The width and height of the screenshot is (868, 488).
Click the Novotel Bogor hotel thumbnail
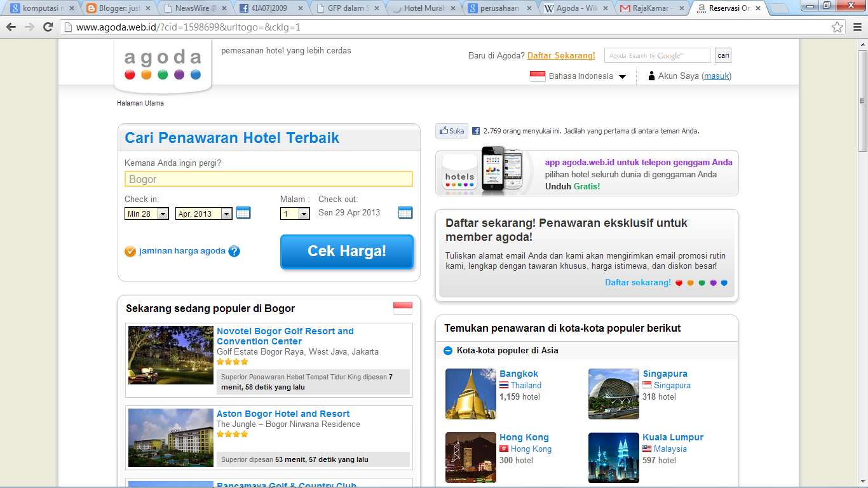pyautogui.click(x=171, y=355)
